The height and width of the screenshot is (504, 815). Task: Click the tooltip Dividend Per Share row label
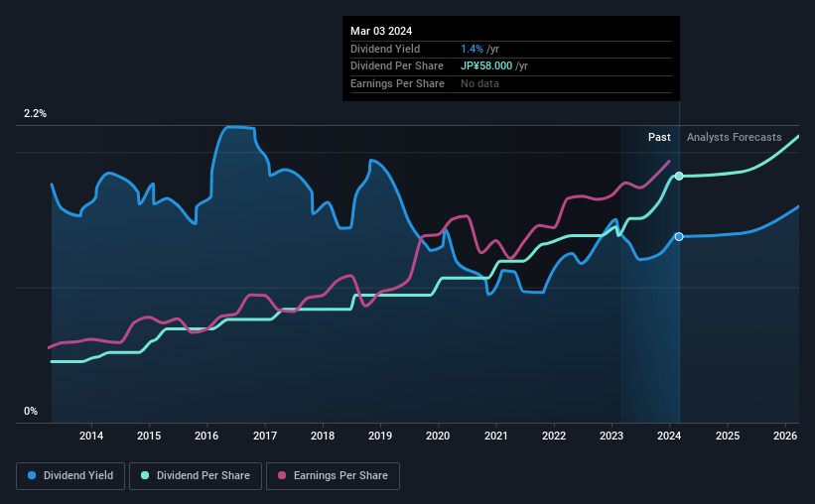[397, 66]
